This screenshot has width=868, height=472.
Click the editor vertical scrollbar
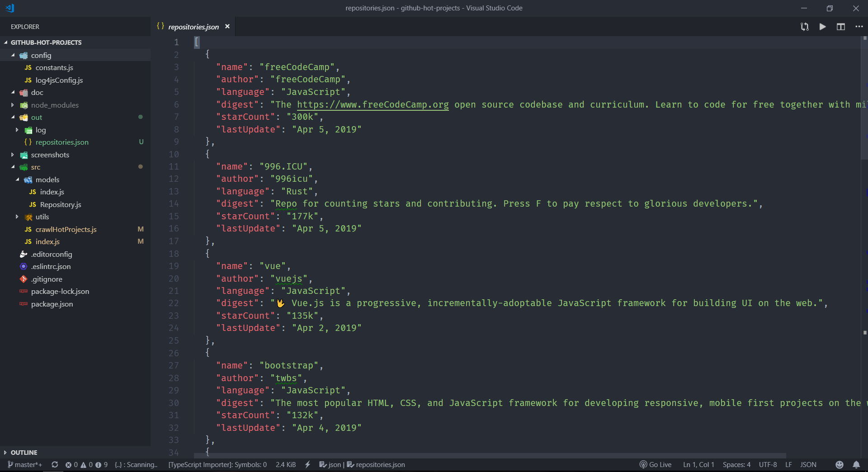864,97
